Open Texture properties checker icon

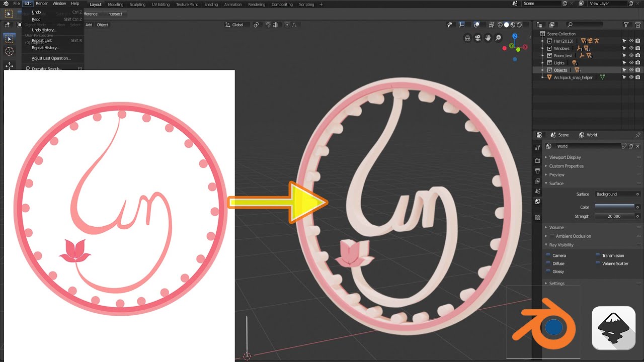pos(537,218)
